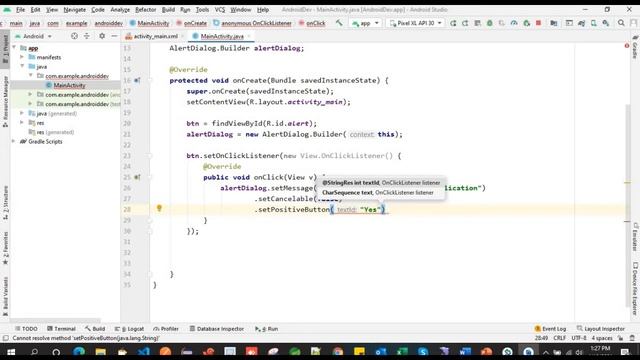
Task: Switch to the MainActivity.java tab
Action: tap(222, 36)
